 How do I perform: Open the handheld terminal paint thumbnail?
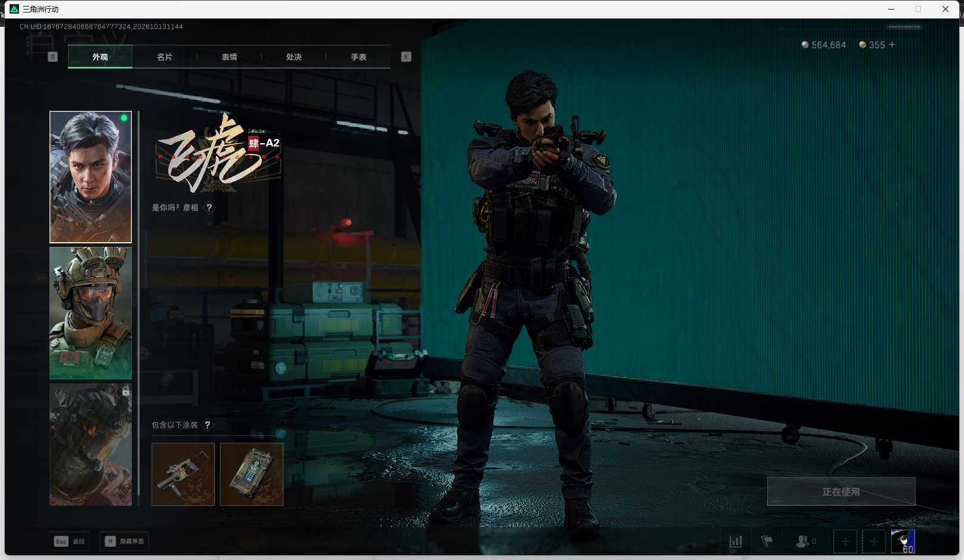(252, 474)
